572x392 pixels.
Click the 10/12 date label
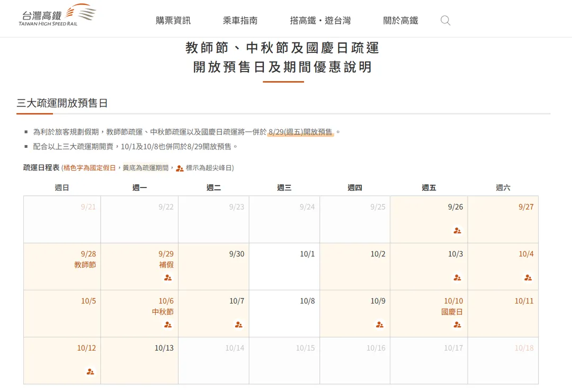click(86, 348)
